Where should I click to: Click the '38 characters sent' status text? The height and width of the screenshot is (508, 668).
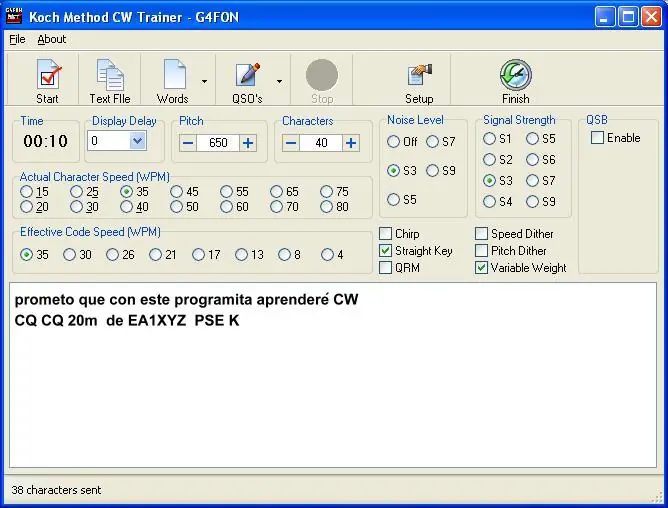(56, 490)
